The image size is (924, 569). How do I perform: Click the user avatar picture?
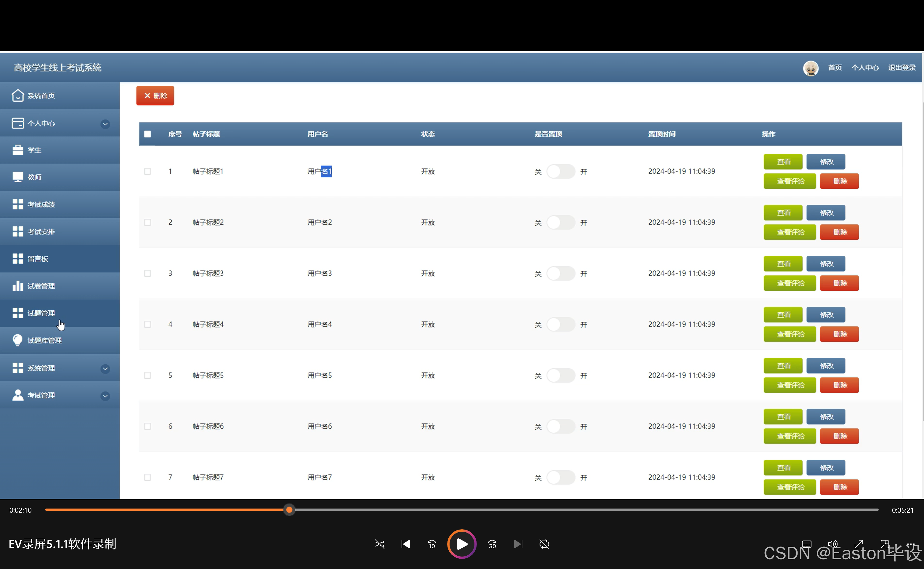pos(811,68)
